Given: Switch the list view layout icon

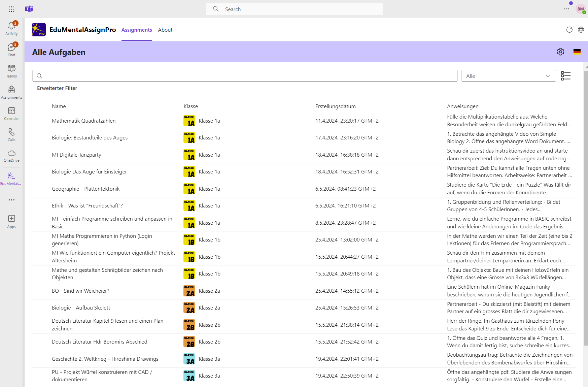Looking at the screenshot, I should [565, 76].
